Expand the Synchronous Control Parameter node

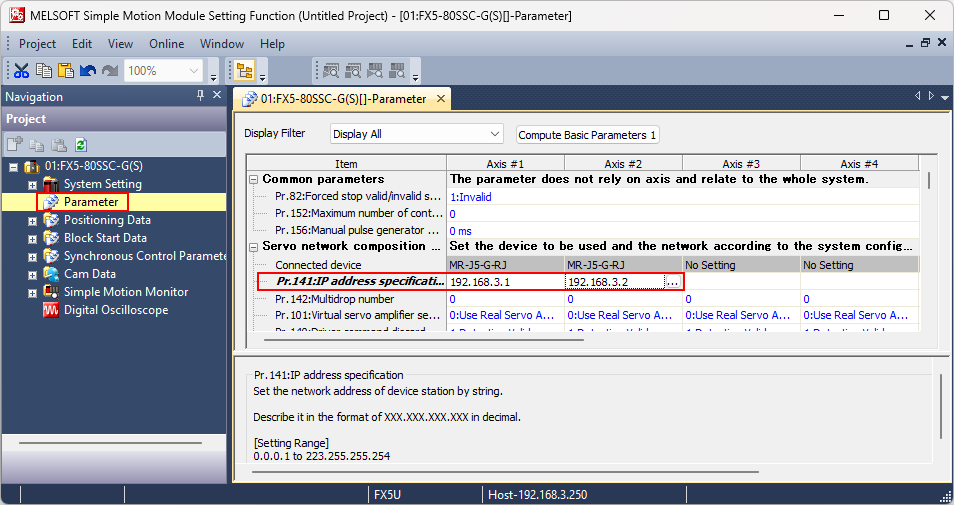click(x=32, y=257)
